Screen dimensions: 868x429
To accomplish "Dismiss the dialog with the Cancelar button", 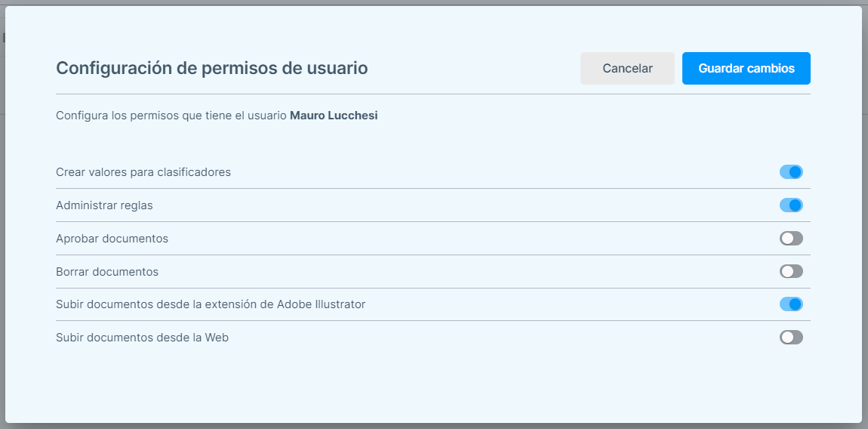I will click(627, 68).
